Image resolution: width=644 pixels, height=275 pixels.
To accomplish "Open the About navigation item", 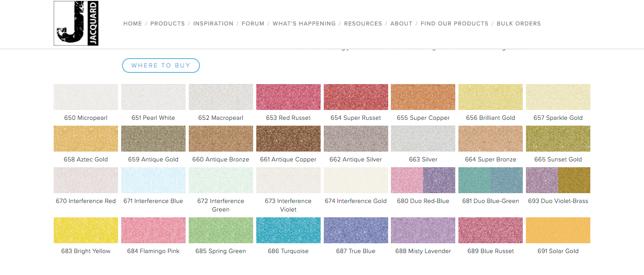I will coord(401,24).
